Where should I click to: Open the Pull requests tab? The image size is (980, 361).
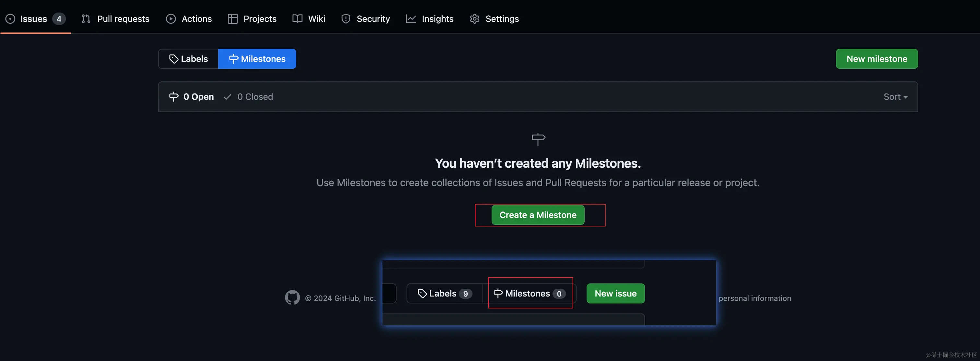pos(116,19)
